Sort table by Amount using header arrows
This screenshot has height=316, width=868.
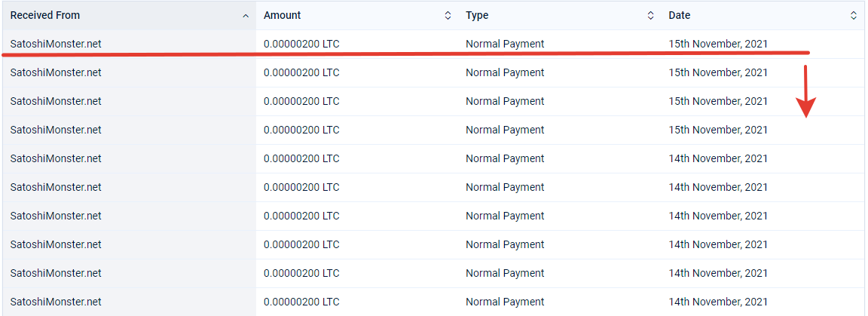coord(448,16)
